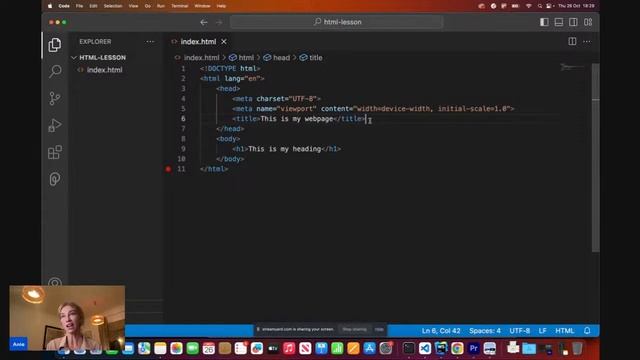Select the HTML language mode in the status bar
The width and height of the screenshot is (640, 360).
tap(564, 331)
